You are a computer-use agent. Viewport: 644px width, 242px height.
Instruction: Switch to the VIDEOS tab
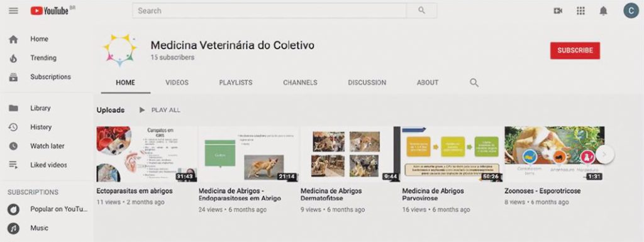[177, 82]
